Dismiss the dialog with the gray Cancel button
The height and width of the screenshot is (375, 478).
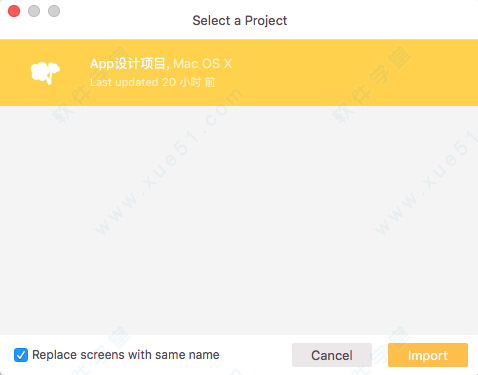(332, 355)
